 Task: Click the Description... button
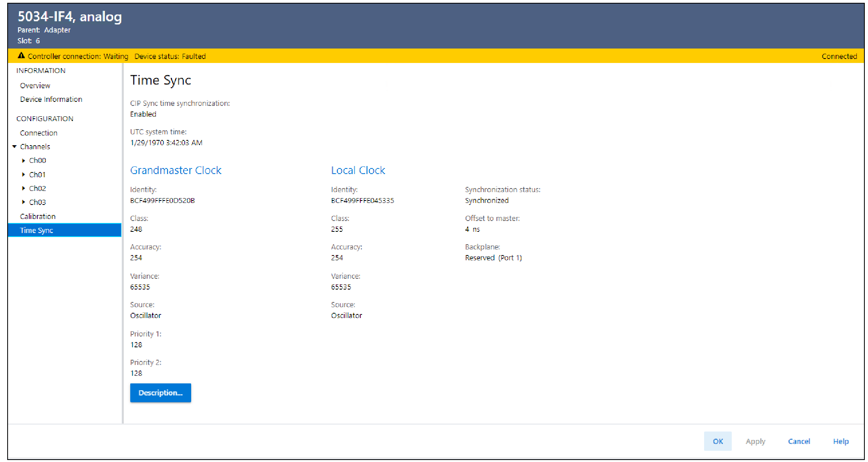click(x=160, y=393)
